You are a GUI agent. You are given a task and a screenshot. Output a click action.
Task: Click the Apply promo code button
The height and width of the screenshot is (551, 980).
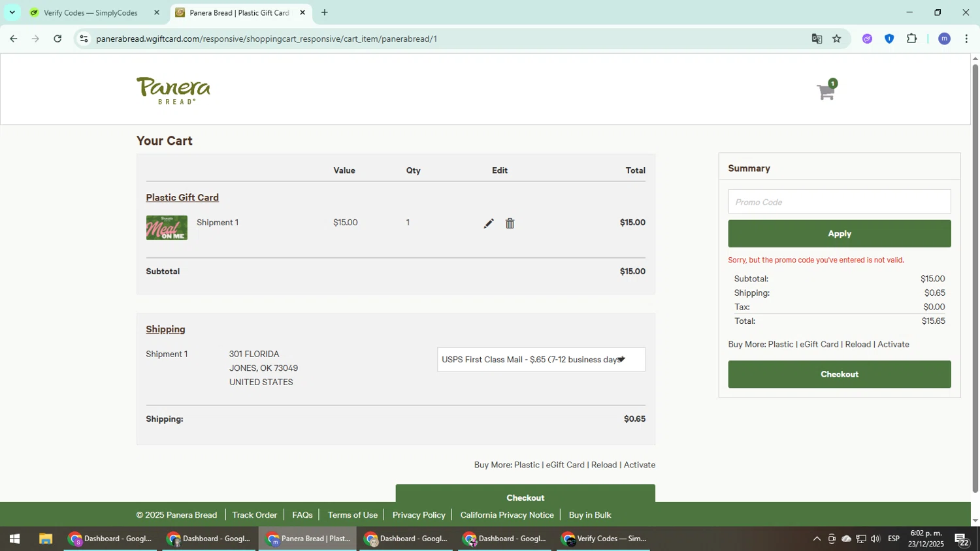click(840, 234)
